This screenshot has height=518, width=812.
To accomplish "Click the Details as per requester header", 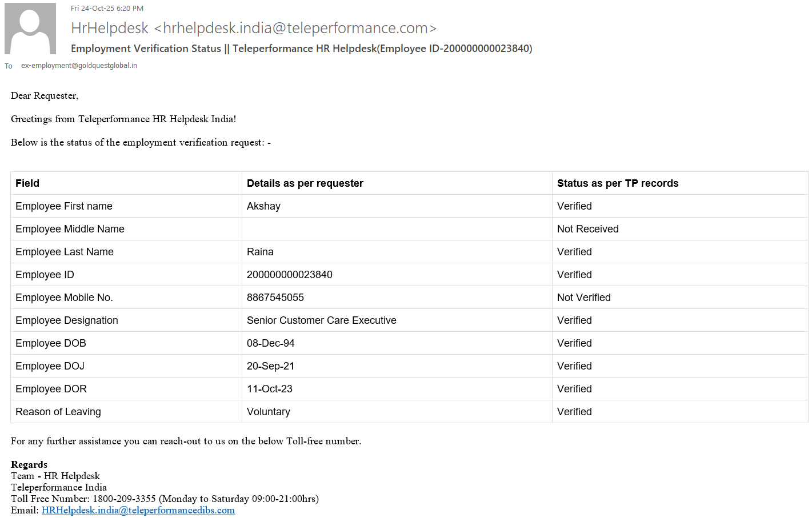I will pos(305,183).
